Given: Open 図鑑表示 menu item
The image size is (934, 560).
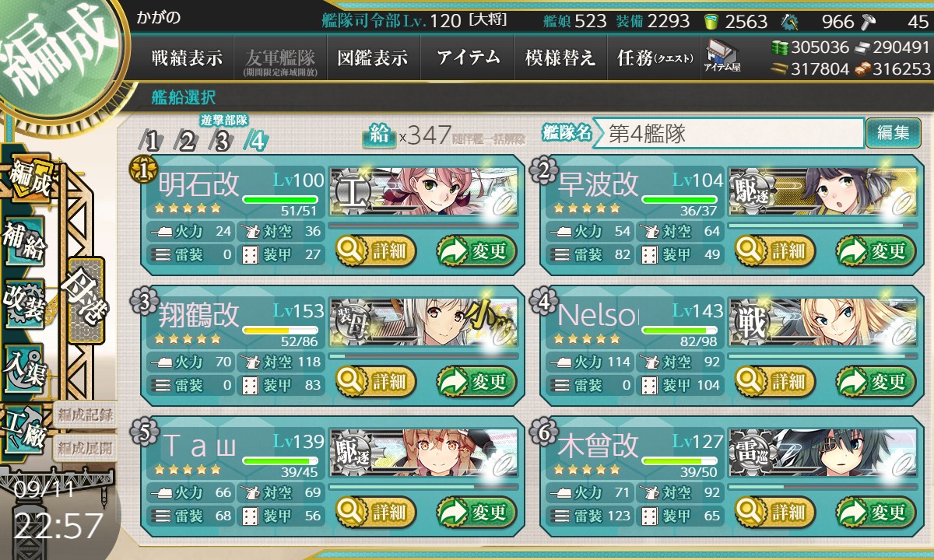Looking at the screenshot, I should pyautogui.click(x=373, y=58).
